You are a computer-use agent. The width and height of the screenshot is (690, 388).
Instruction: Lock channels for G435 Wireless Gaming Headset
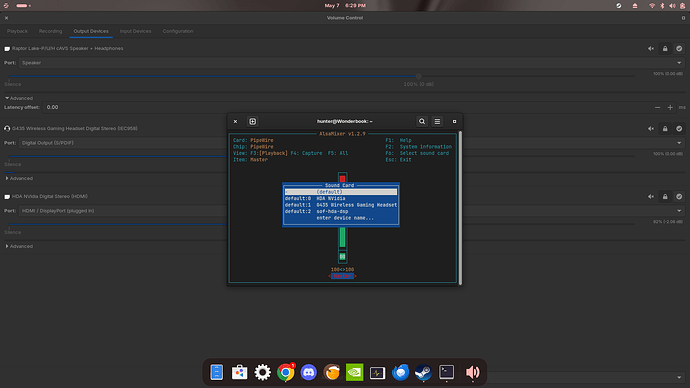tap(665, 129)
